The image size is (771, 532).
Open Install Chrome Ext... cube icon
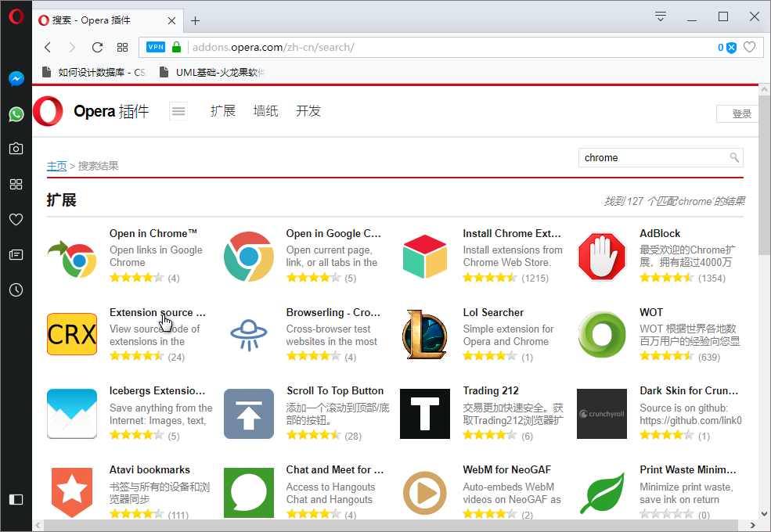(425, 257)
